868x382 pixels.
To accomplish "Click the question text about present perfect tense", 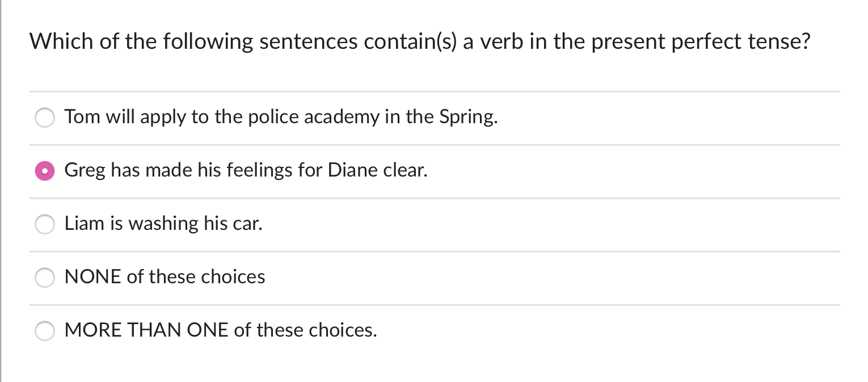I will [420, 42].
